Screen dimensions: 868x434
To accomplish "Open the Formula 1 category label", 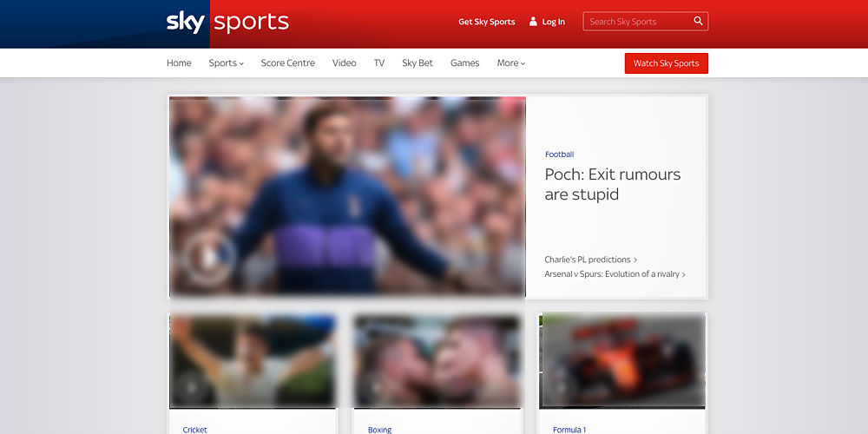I will point(569,430).
